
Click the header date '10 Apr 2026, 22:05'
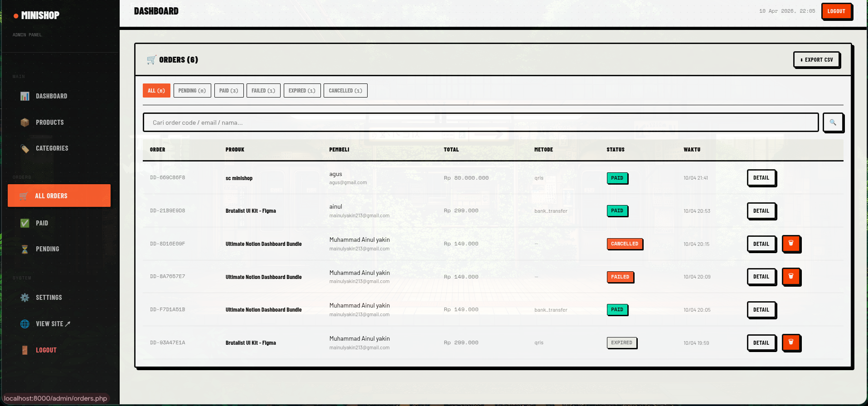point(787,11)
